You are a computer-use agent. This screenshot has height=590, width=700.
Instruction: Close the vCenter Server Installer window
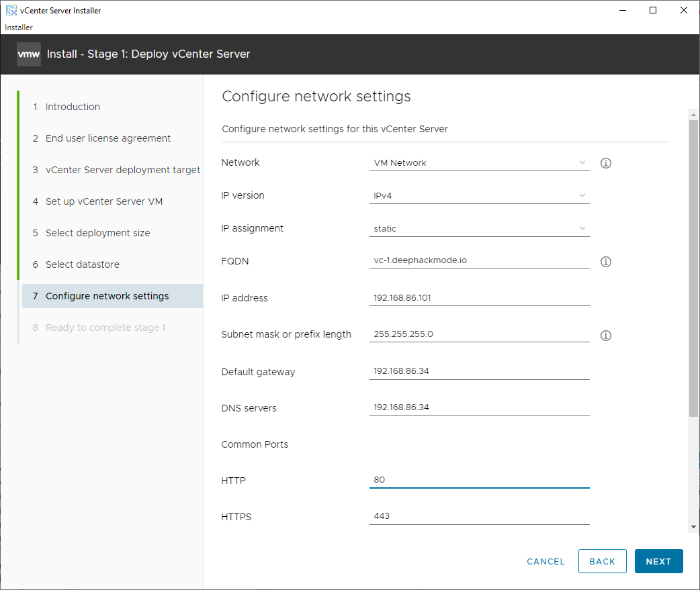pyautogui.click(x=683, y=10)
